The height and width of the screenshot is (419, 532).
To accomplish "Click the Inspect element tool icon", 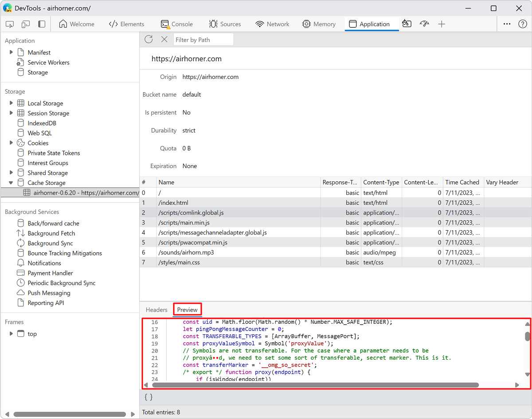I will [x=10, y=24].
